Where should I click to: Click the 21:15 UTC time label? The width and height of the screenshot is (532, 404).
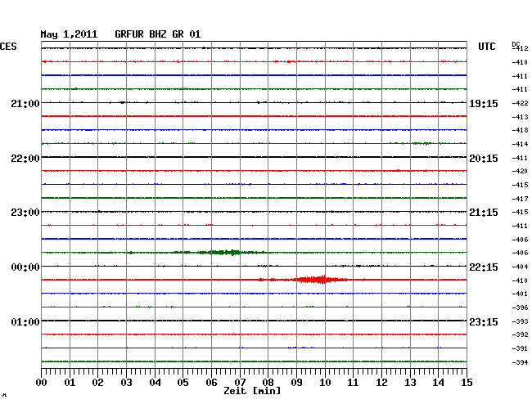tap(484, 213)
